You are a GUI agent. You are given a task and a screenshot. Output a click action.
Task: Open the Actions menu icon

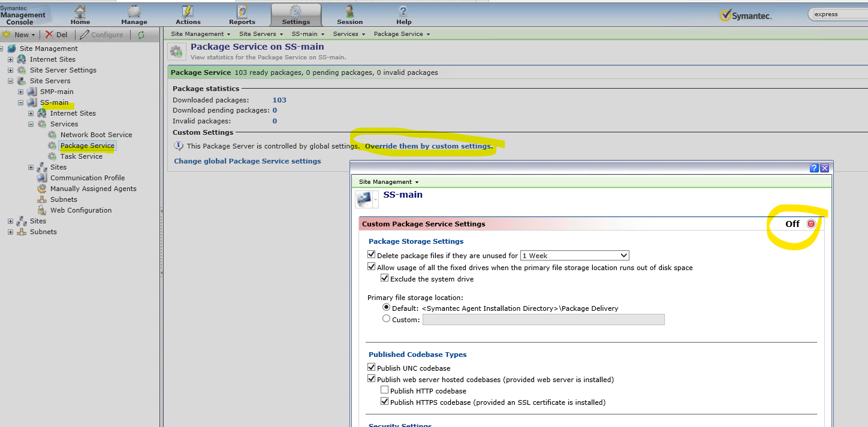pos(188,11)
